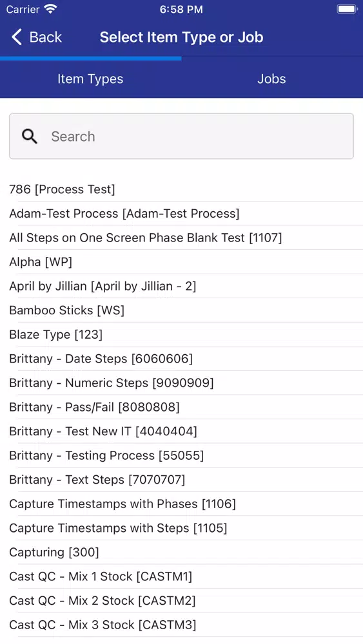
Task: Focus the Search input field
Action: tap(181, 137)
